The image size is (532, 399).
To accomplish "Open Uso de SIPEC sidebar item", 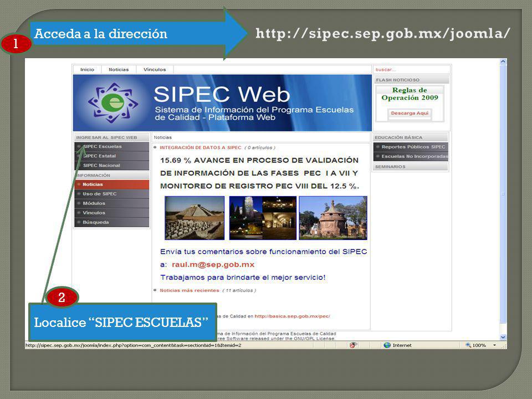I will point(111,194).
